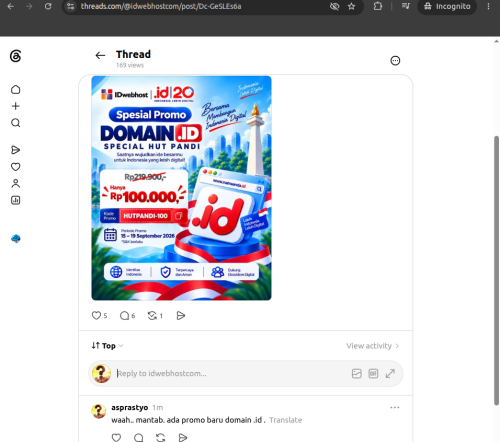Like asprastyo's reply
This screenshot has width=500, height=442.
click(116, 437)
